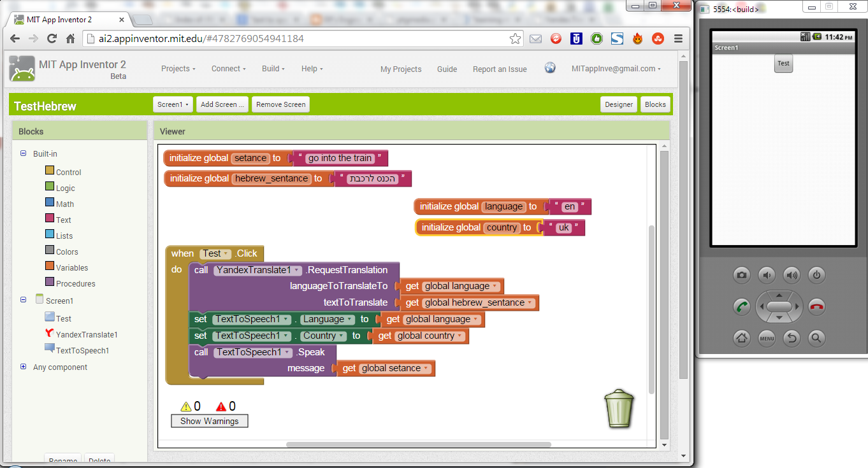The height and width of the screenshot is (468, 868).
Task: Click the Chrome reload page icon
Action: (52, 39)
